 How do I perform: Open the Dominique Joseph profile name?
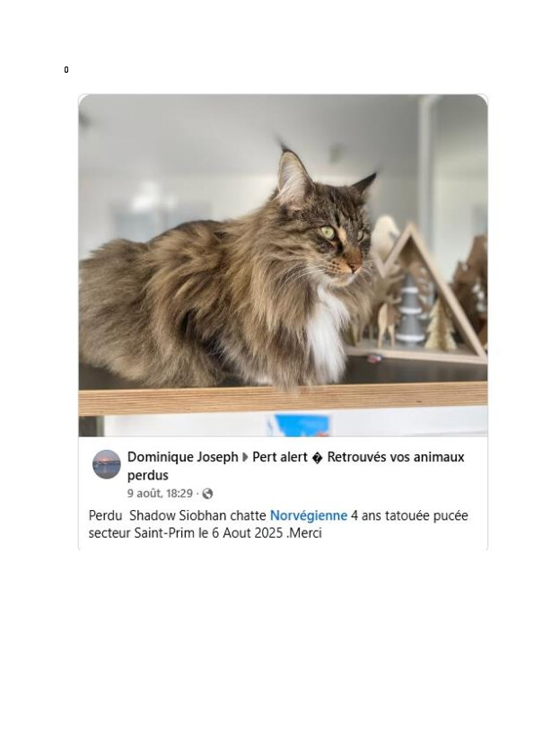click(x=183, y=457)
